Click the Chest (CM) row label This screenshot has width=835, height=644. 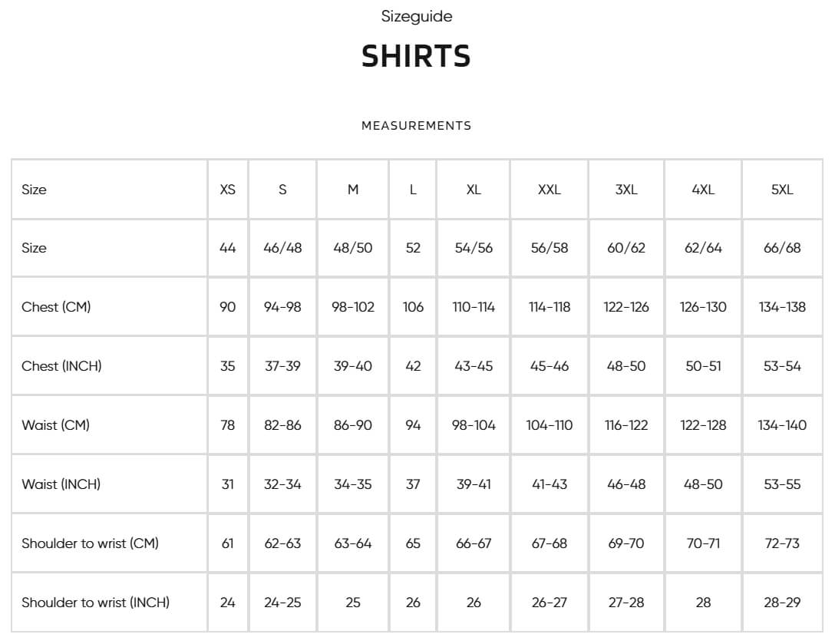click(56, 307)
